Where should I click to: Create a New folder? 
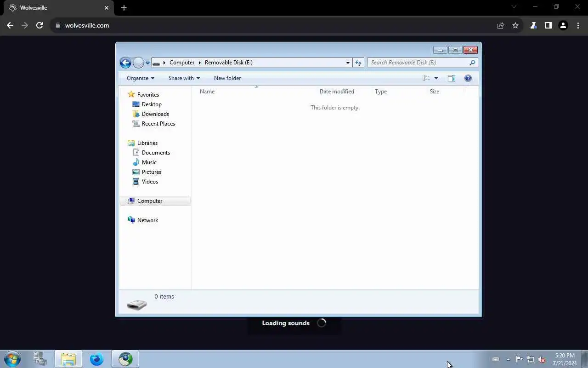227,78
